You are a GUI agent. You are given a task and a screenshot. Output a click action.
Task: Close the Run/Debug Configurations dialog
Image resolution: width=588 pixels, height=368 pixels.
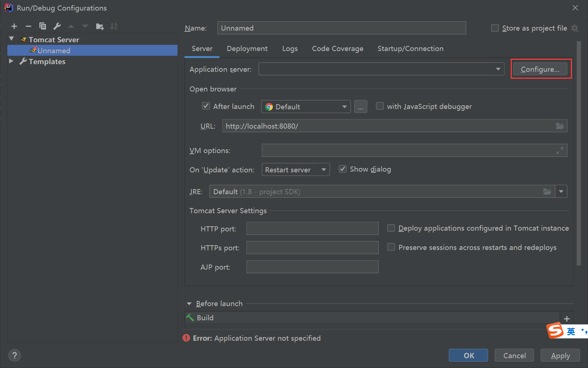coord(575,8)
